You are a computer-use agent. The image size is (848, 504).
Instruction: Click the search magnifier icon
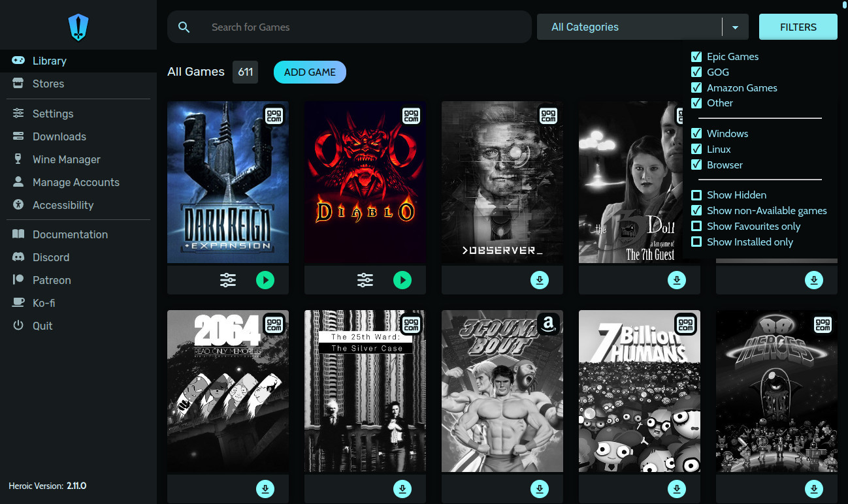pos(184,27)
